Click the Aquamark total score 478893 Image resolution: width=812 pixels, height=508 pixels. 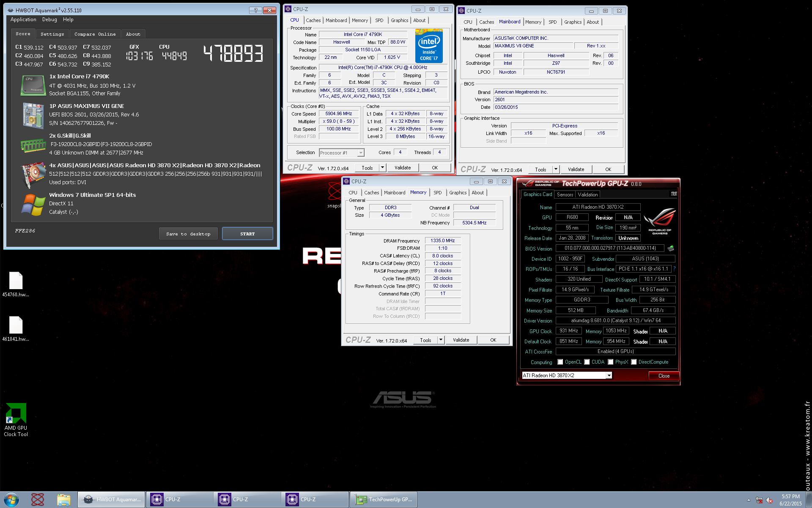point(233,54)
